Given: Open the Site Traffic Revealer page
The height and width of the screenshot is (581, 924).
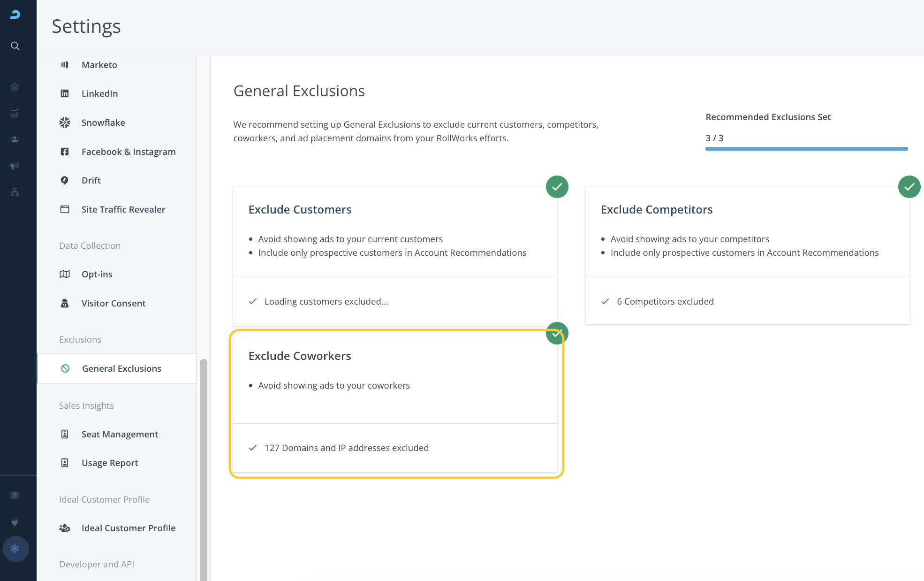Looking at the screenshot, I should [x=123, y=209].
